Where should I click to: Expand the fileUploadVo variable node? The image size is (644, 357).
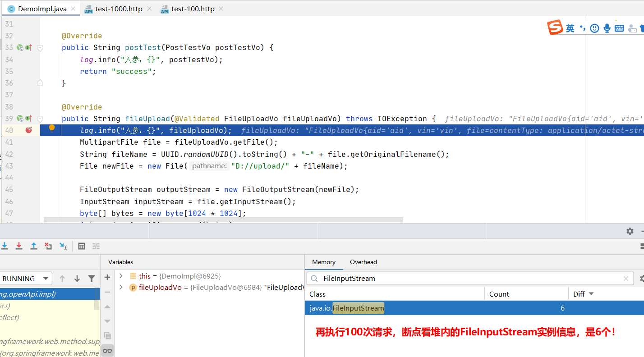(x=121, y=287)
